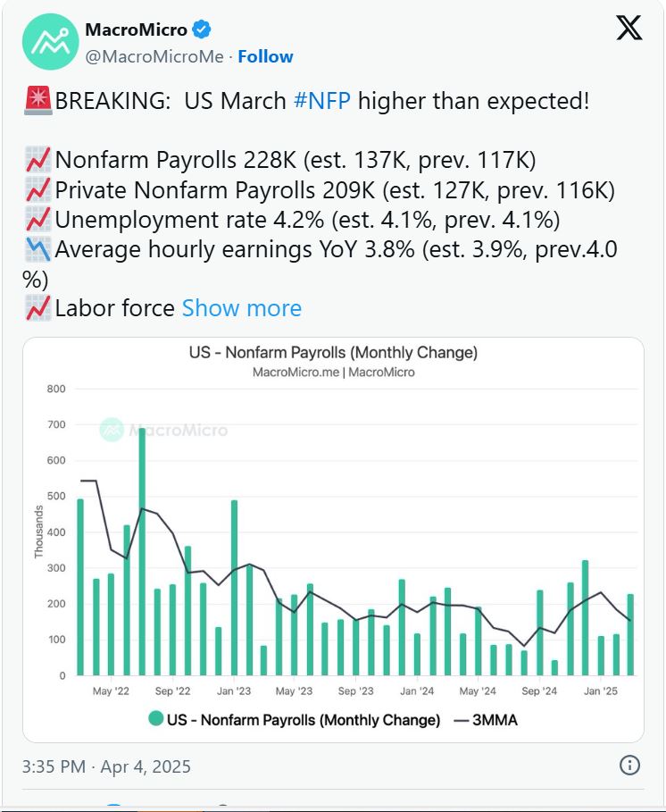Toggle the 3MMA legend line
Screen dimensions: 666x812
coord(486,720)
